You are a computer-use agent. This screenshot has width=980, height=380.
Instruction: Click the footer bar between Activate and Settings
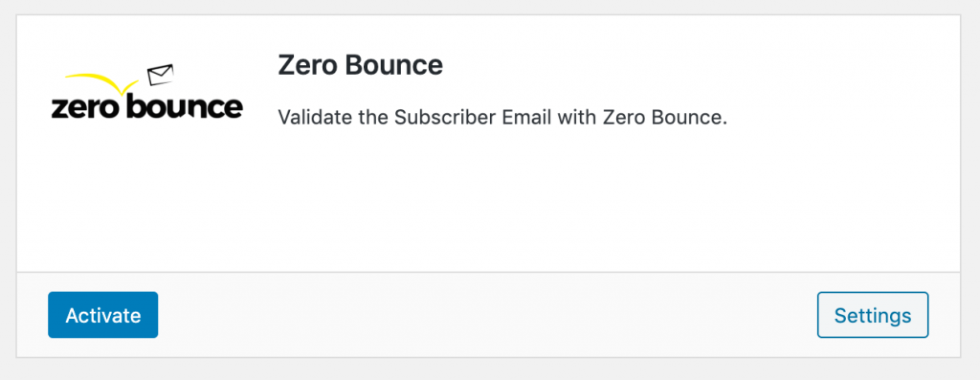coord(487,315)
